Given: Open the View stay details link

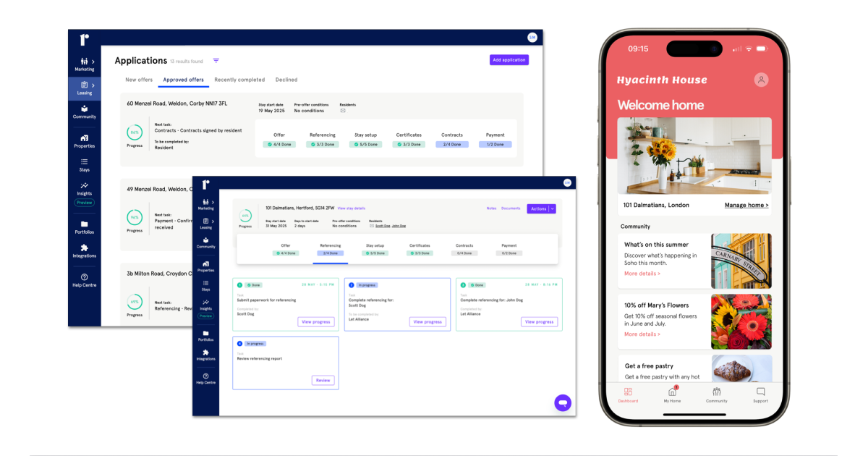Looking at the screenshot, I should [x=352, y=208].
